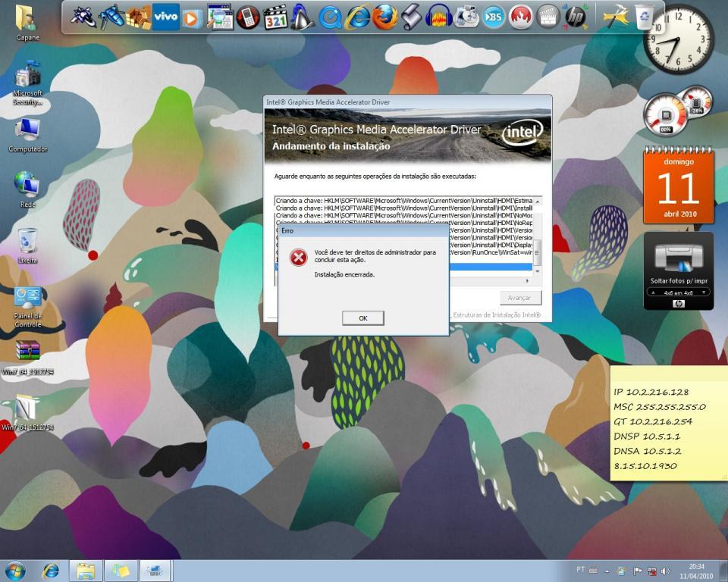
Task: Click the volume icon in system tray
Action: click(x=665, y=571)
